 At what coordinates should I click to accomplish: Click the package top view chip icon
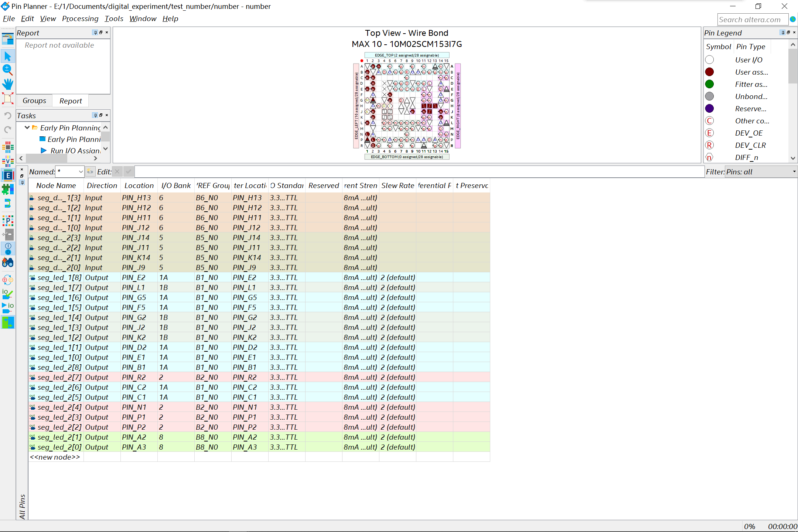coord(7,147)
